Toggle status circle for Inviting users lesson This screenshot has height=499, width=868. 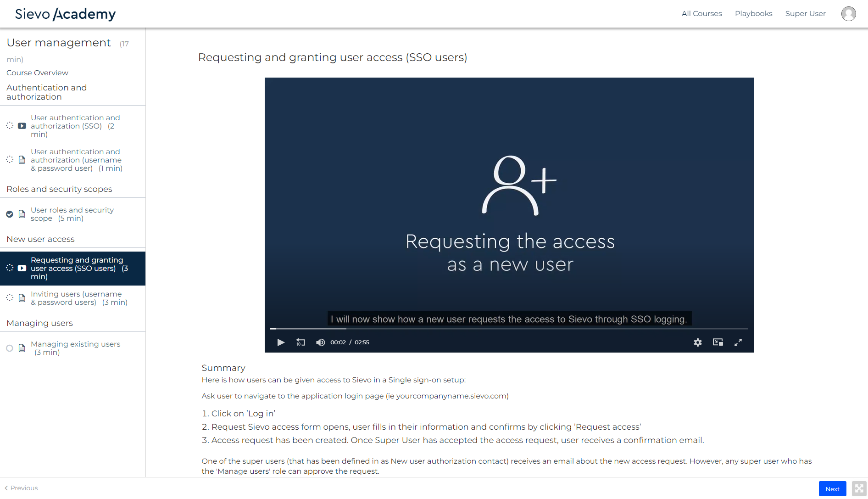pos(10,298)
